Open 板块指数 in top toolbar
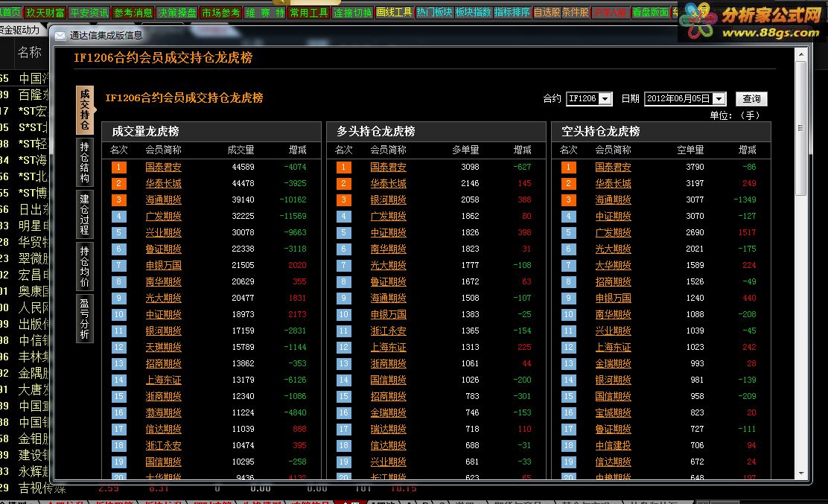The height and width of the screenshot is (504, 828). 473,12
